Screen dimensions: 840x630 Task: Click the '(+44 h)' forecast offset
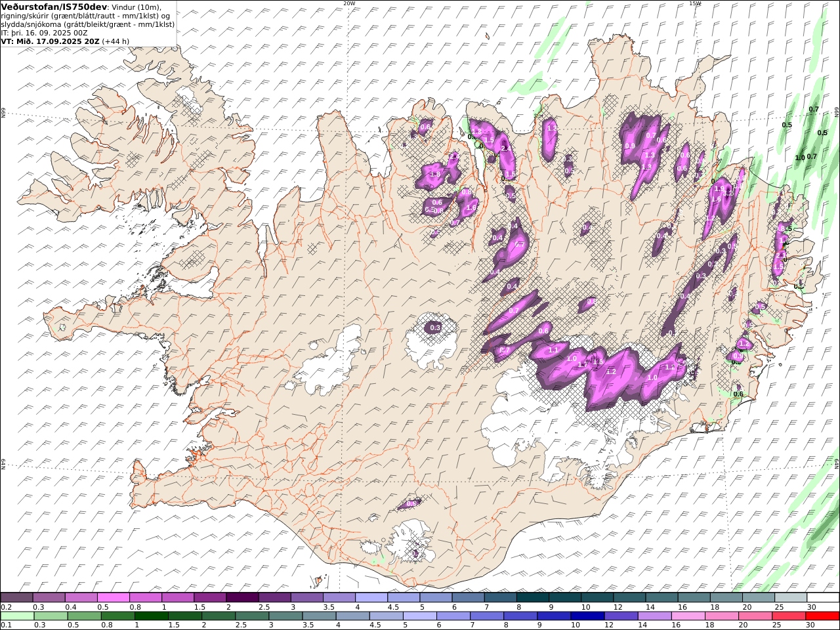(115, 41)
